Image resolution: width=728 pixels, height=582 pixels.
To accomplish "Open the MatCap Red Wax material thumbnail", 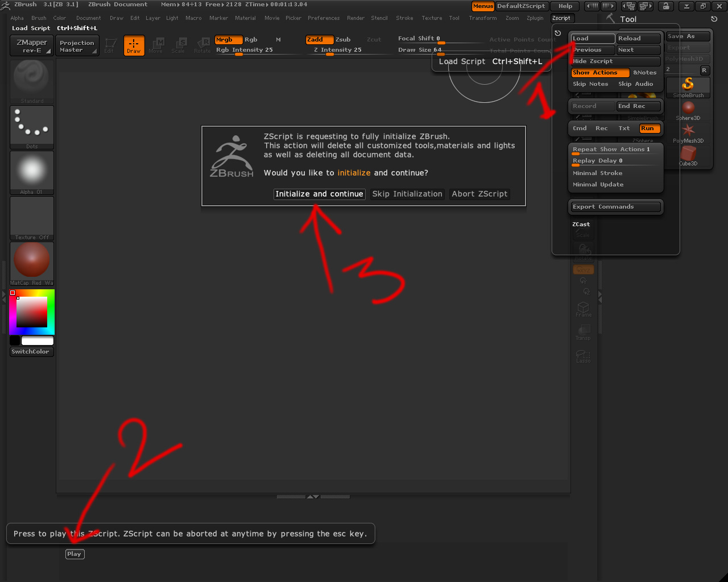I will click(x=32, y=264).
